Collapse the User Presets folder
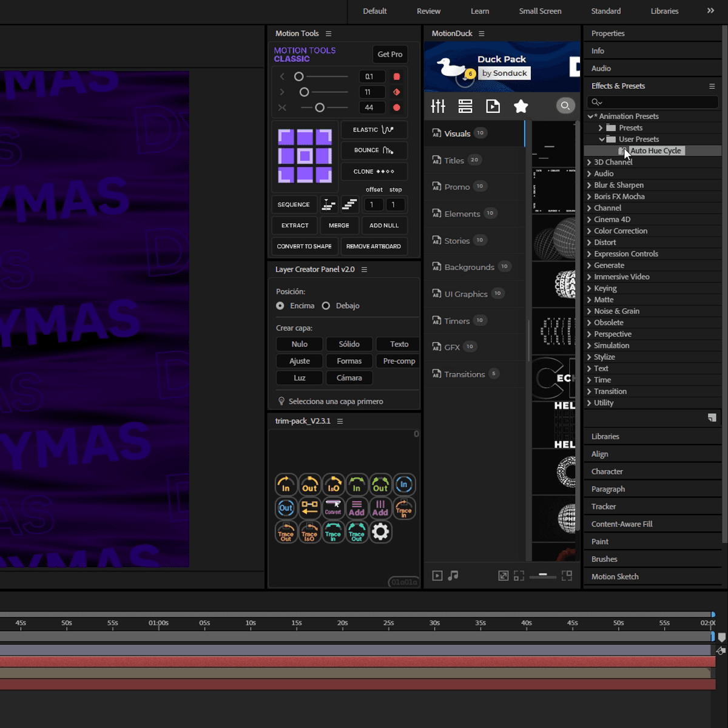Viewport: 728px width, 728px height. point(602,140)
